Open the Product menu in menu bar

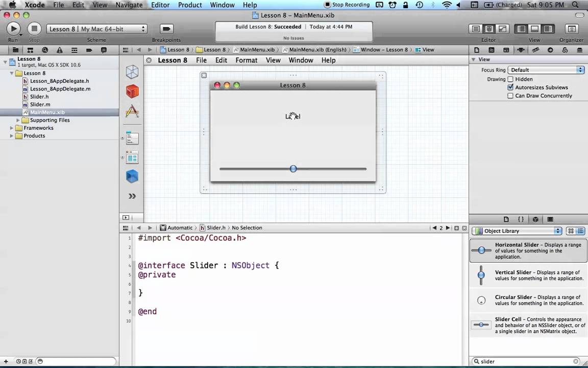pyautogui.click(x=190, y=5)
